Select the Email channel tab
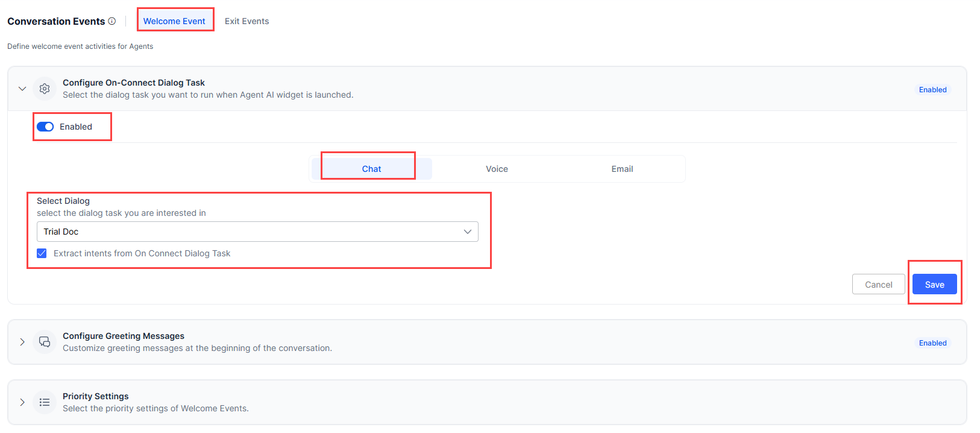This screenshot has width=980, height=433. tap(622, 169)
